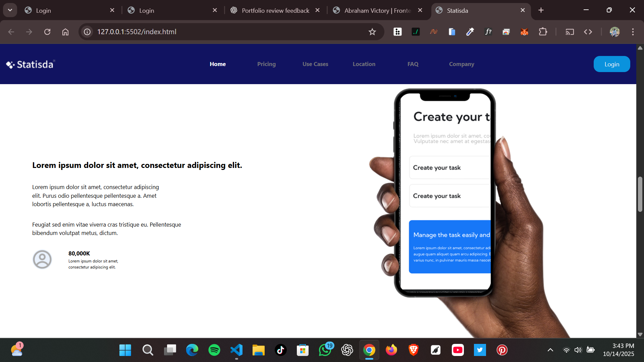
Task: Open the tab search dropdown arrow
Action: pos(10,10)
